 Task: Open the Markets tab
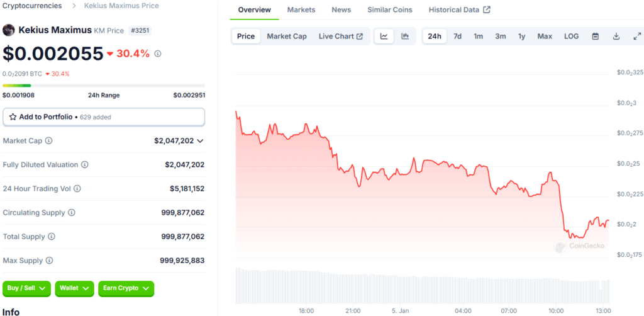(x=301, y=10)
